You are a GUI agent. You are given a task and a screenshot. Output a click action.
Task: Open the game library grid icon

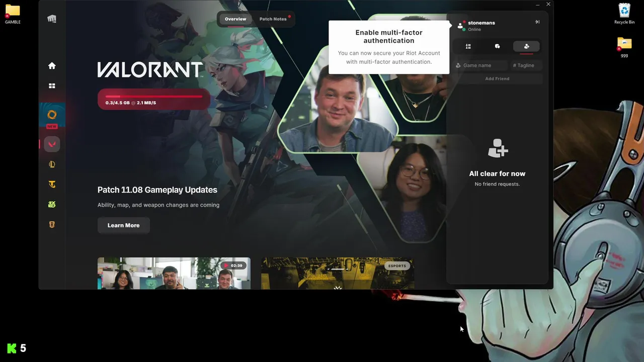[x=52, y=86]
